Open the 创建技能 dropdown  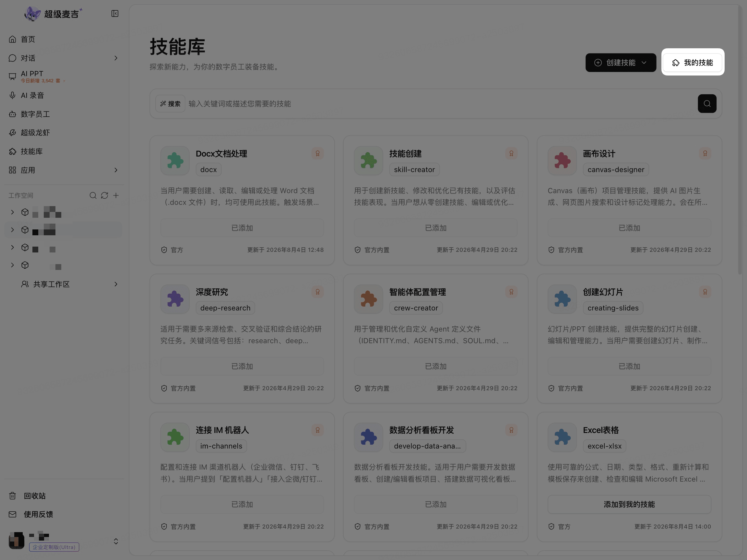pyautogui.click(x=621, y=63)
